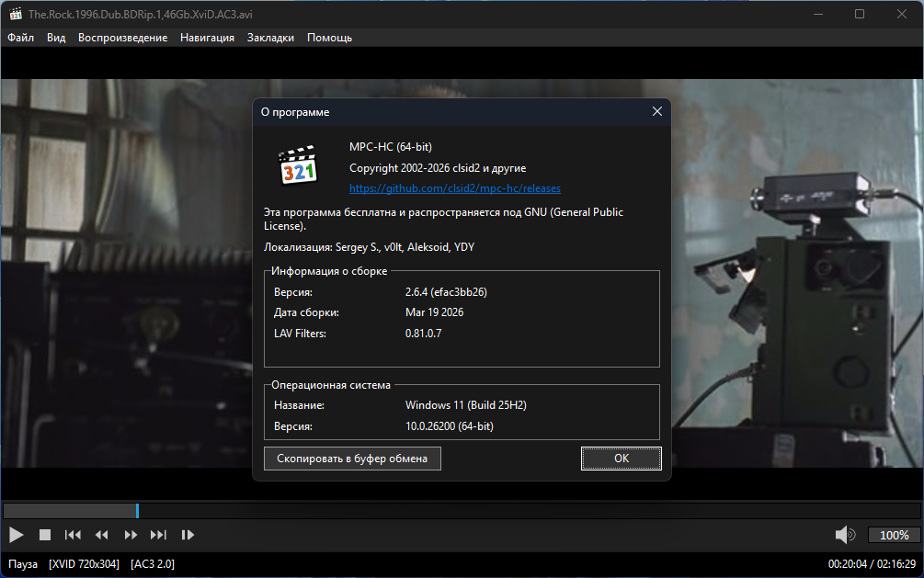Open the Навигация menu
The image size is (924, 578).
[x=207, y=38]
